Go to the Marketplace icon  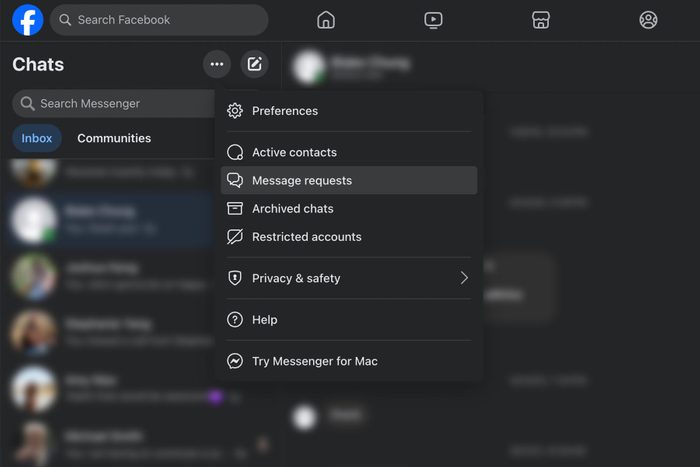click(540, 20)
